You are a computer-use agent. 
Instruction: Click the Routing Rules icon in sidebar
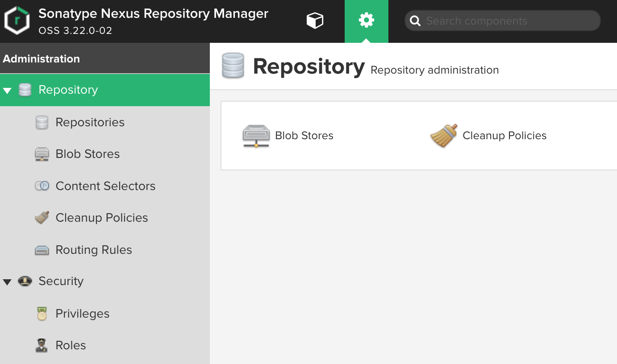42,250
